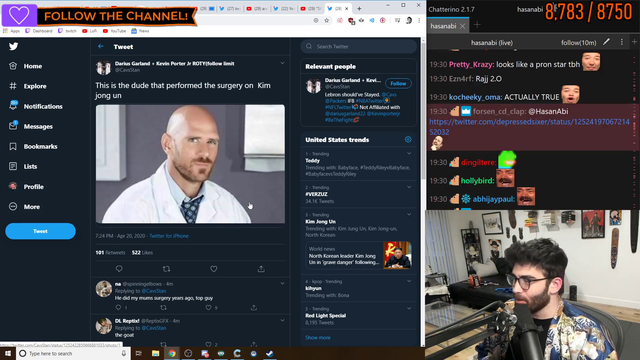Expand options for Red Light Special trend
Viewport: 640px width, 360px height.
[x=409, y=309]
